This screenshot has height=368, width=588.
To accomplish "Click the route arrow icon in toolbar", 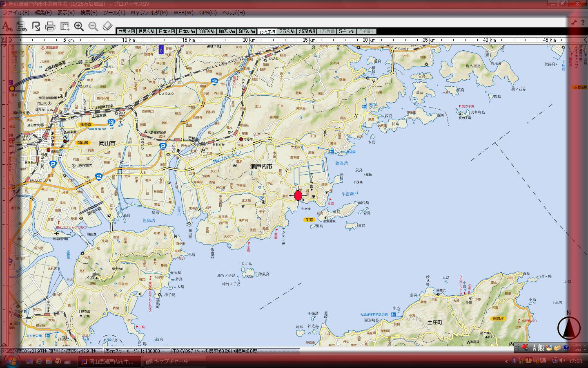I will click(x=36, y=27).
